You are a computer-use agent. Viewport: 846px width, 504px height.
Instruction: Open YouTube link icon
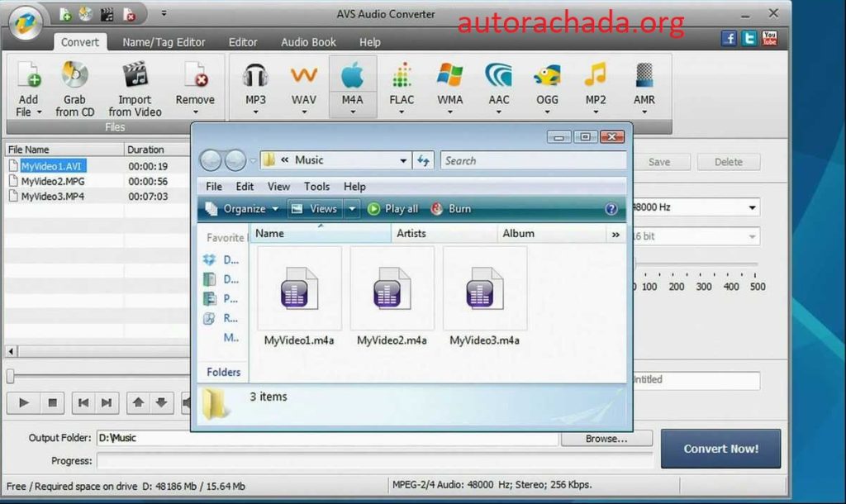click(769, 38)
